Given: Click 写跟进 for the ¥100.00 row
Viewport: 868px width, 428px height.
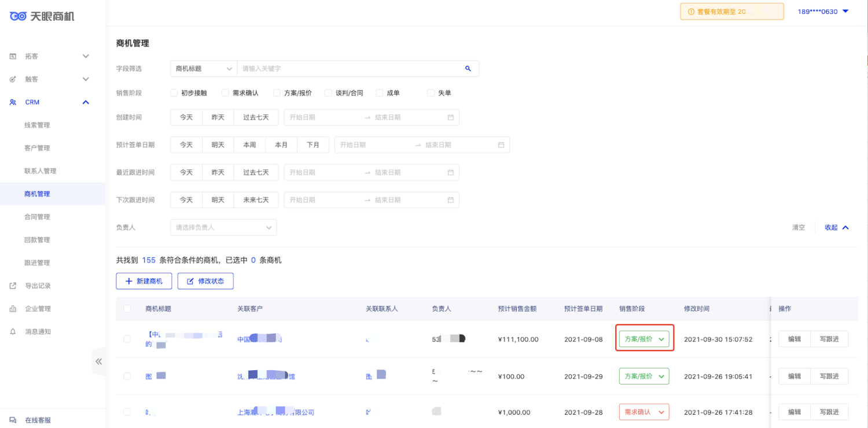Looking at the screenshot, I should [829, 376].
